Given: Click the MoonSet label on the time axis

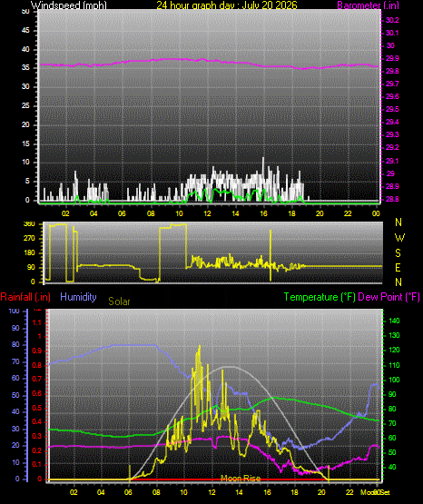Looking at the screenshot, I should (x=375, y=492).
